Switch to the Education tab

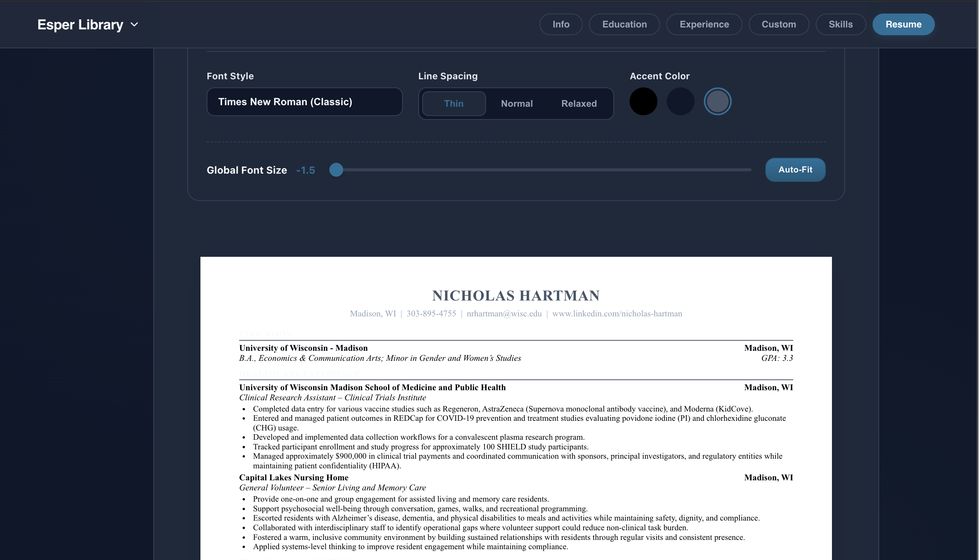tap(624, 24)
